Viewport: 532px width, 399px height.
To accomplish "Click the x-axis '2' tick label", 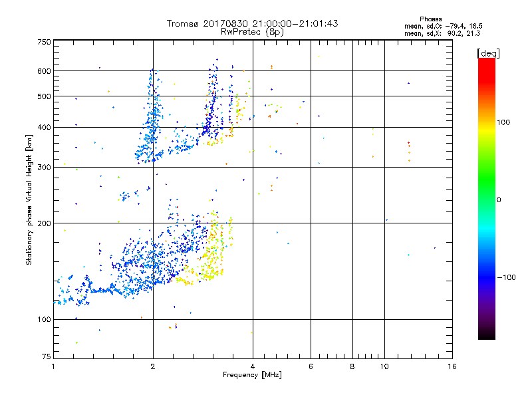I will click(153, 366).
